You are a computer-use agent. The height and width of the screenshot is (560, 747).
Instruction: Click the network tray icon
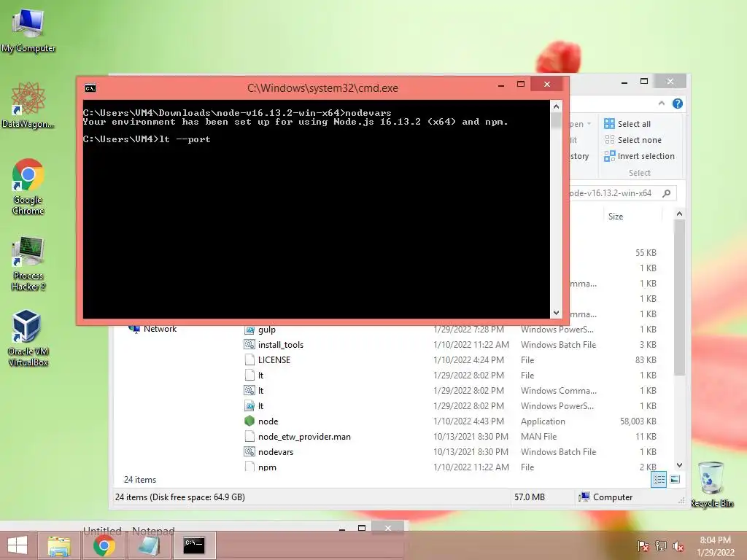(660, 545)
